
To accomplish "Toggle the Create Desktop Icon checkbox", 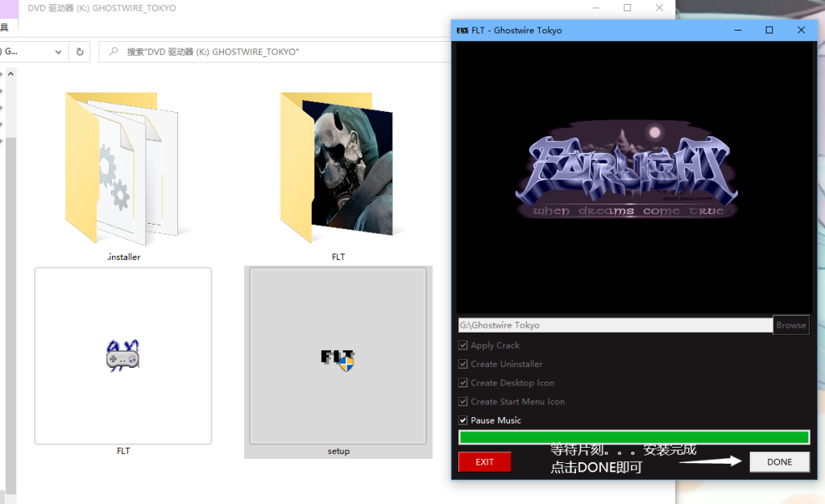I will tap(463, 382).
